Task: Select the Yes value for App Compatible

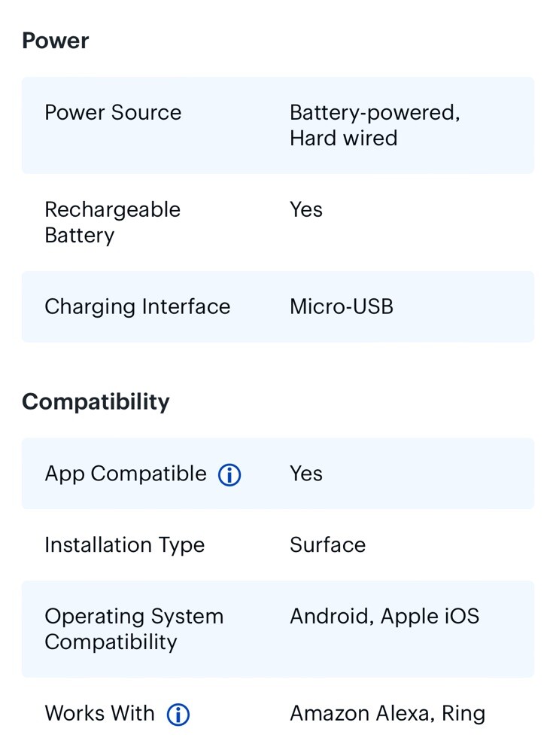Action: pos(305,474)
